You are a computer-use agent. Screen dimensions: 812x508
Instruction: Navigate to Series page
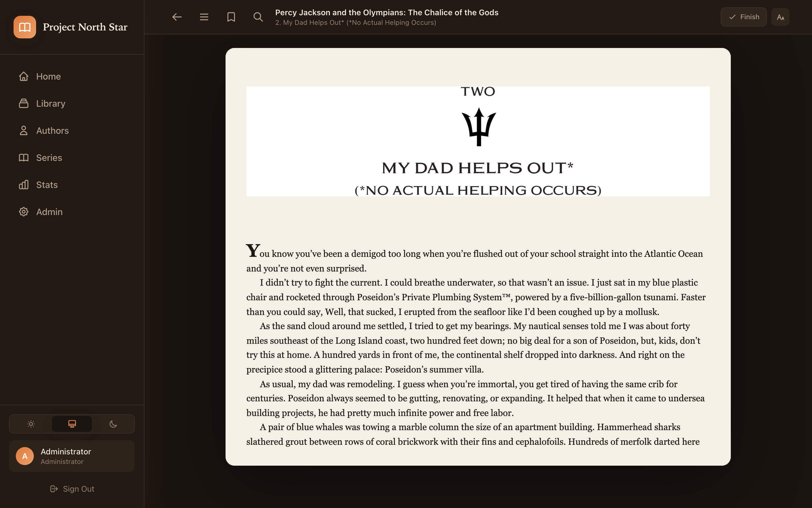(72, 157)
